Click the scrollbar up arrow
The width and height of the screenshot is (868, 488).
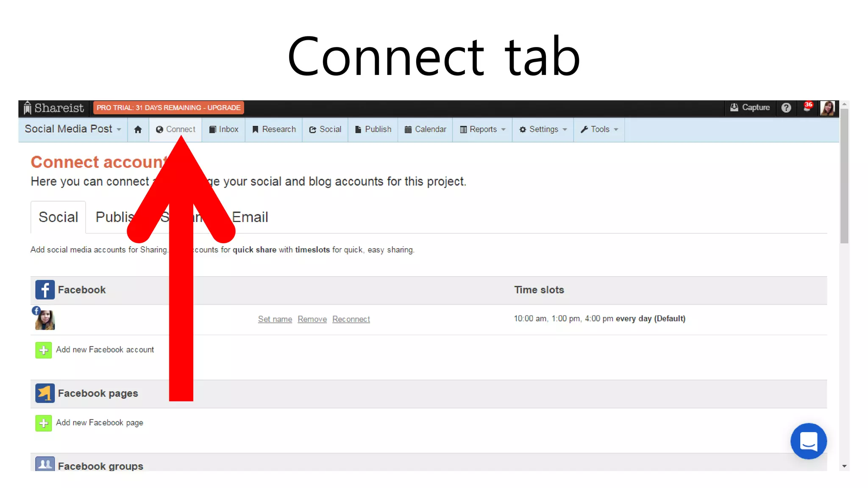point(844,104)
